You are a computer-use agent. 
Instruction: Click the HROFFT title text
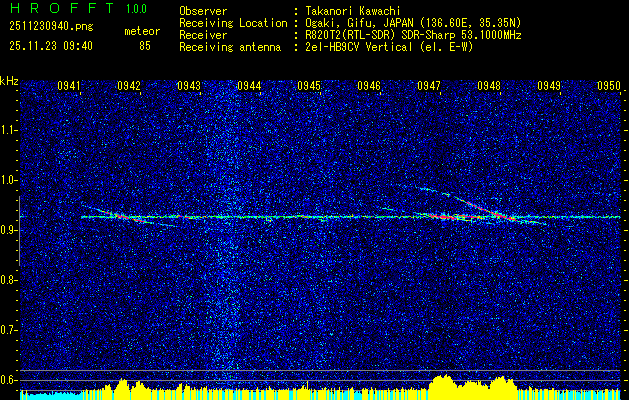(62, 8)
